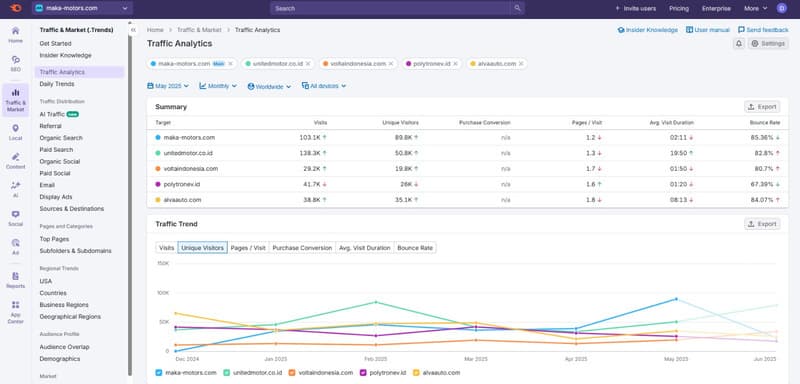800x384 pixels.
Task: Open Subfolders & Subdomains menu item
Action: coord(76,251)
